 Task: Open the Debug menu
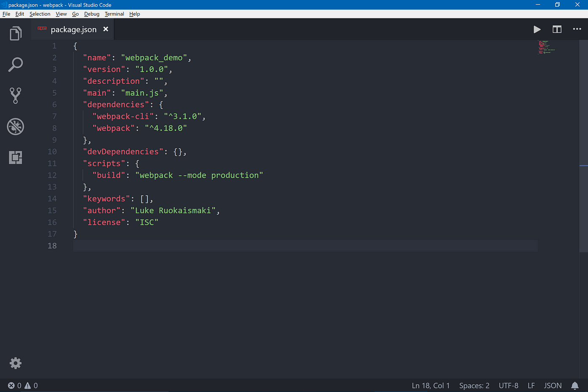click(92, 14)
